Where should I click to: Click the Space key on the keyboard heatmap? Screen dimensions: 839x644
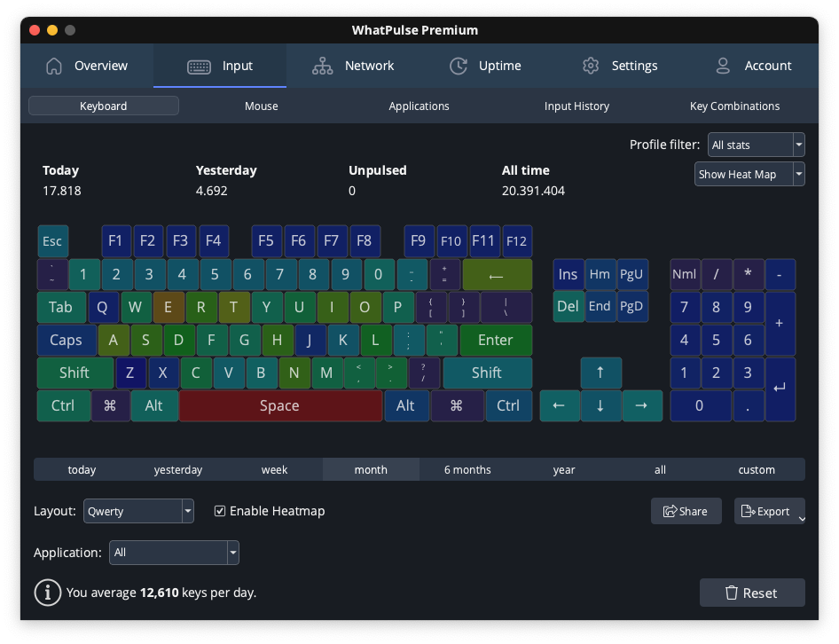[x=280, y=405]
